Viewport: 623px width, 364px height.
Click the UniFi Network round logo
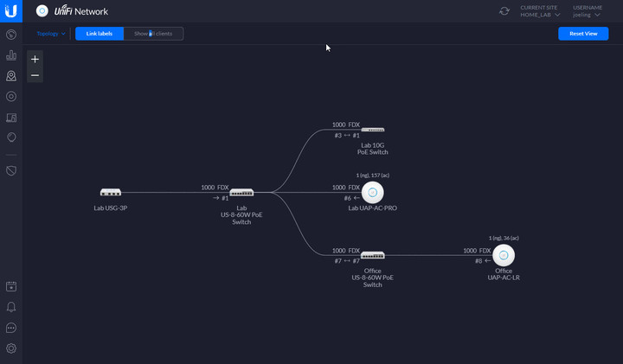click(x=42, y=11)
